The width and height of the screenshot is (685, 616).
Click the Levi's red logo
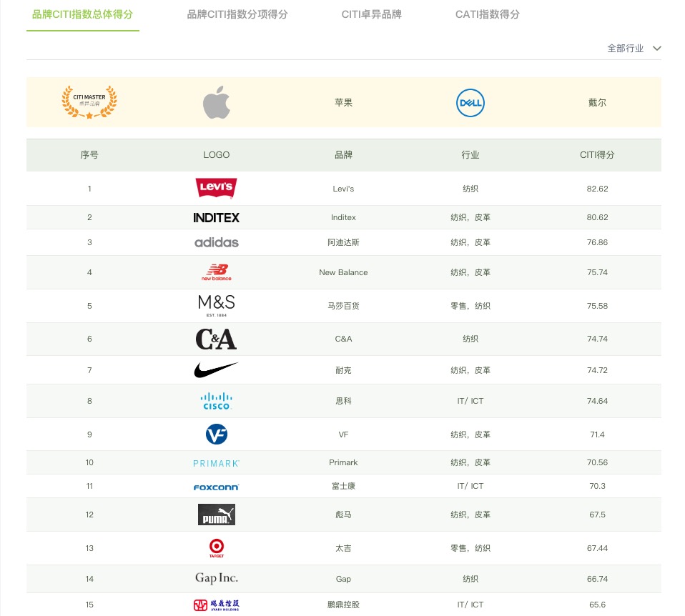[216, 188]
